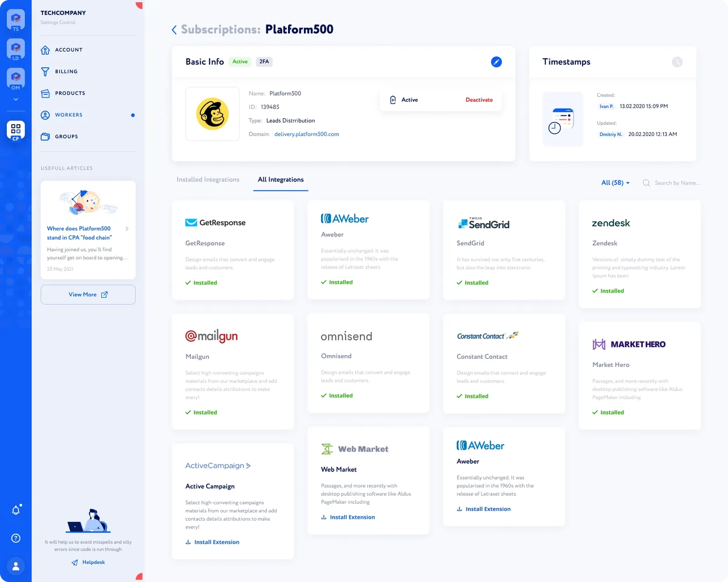This screenshot has width=728, height=582.
Task: Open the Groups section
Action: (66, 136)
